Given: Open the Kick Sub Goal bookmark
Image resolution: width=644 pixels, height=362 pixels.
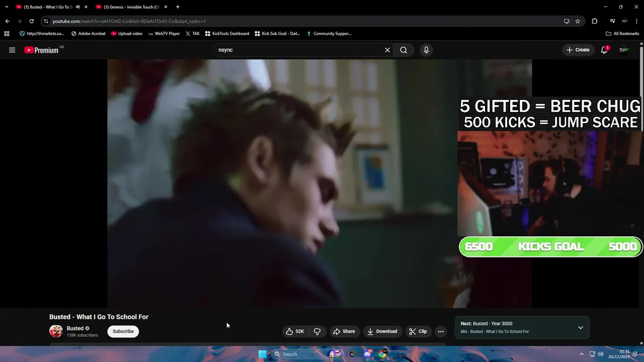Looking at the screenshot, I should [x=277, y=34].
